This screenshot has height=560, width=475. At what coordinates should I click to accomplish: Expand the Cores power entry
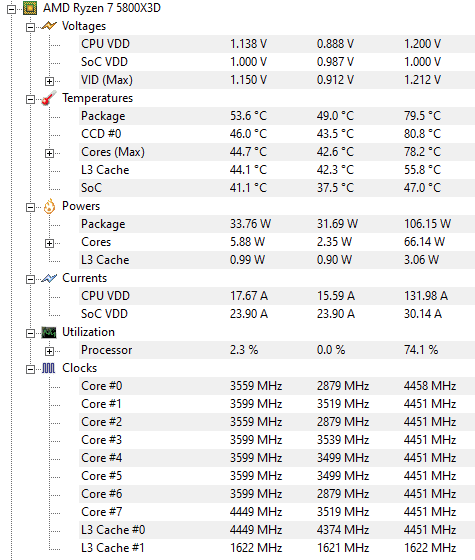coord(49,244)
